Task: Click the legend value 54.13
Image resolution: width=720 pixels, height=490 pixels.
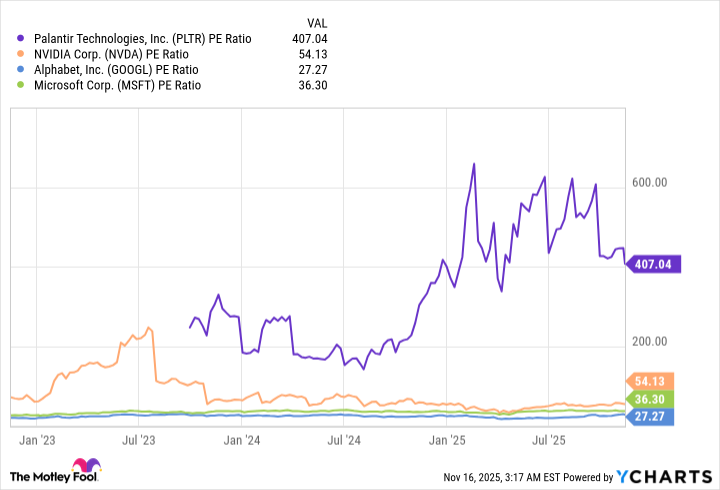Action: pos(313,55)
